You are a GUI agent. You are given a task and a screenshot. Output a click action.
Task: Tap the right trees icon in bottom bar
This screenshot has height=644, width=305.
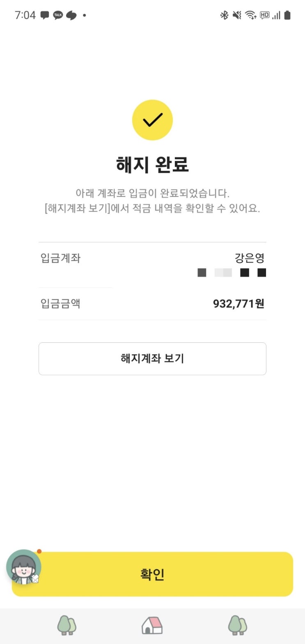click(x=238, y=626)
